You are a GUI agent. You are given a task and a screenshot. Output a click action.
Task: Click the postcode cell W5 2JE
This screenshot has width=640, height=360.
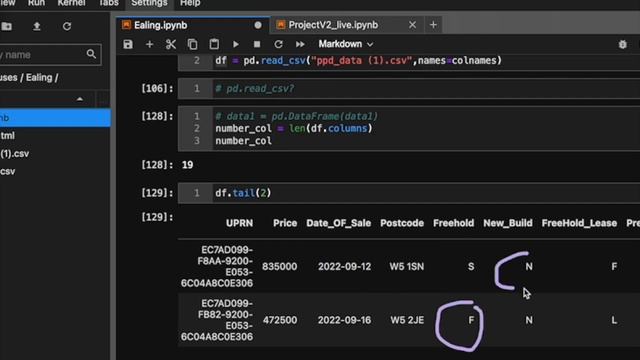coord(407,320)
